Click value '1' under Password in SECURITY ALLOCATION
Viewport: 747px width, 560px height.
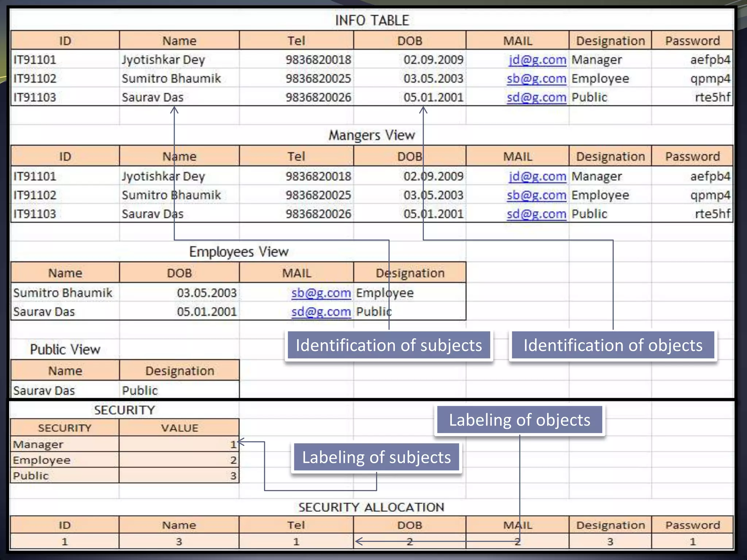[x=692, y=541]
